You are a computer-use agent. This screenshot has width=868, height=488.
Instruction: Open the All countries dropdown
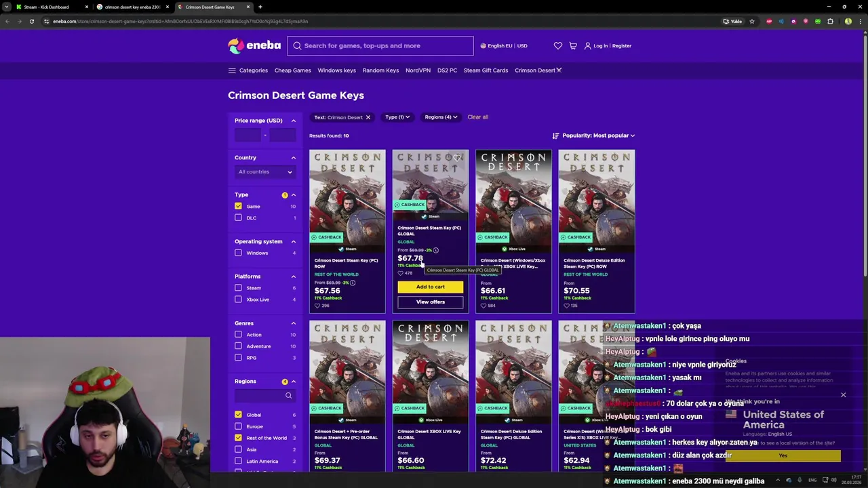pos(265,171)
